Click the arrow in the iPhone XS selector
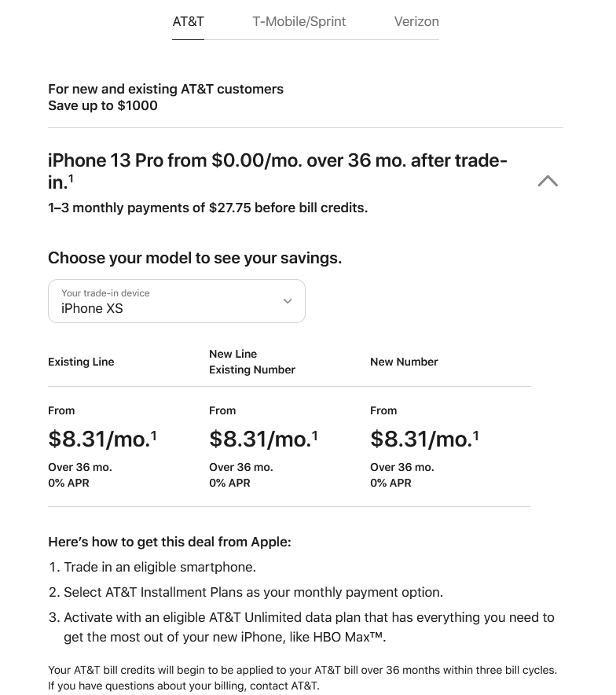Viewport: 616px width, 695px height. click(x=288, y=301)
